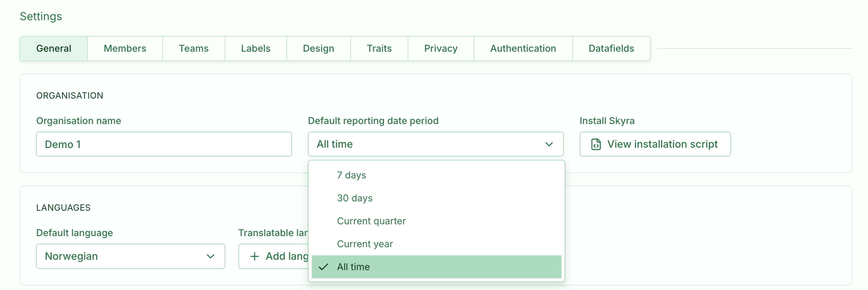Open the General settings tab
The image size is (868, 290).
coord(54,49)
